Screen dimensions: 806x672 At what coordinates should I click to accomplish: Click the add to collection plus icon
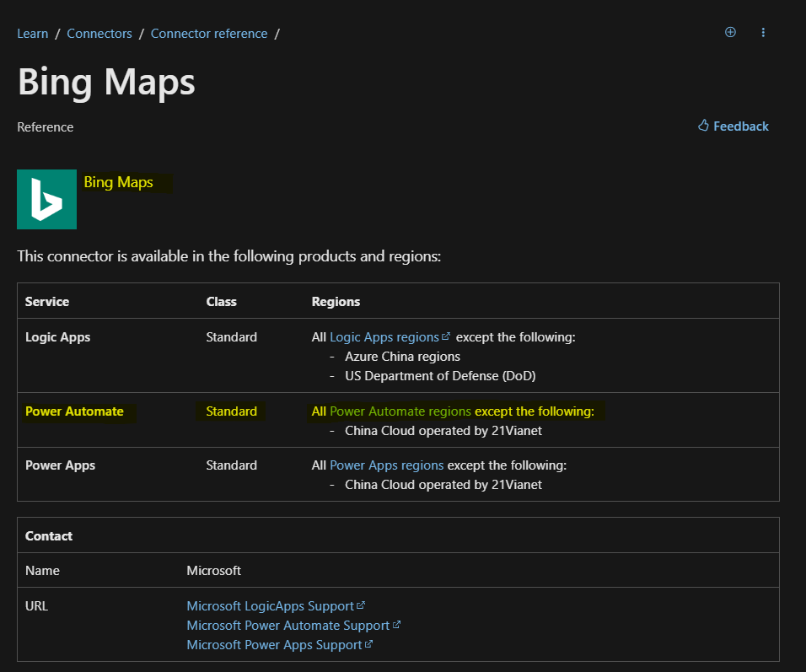pos(730,32)
